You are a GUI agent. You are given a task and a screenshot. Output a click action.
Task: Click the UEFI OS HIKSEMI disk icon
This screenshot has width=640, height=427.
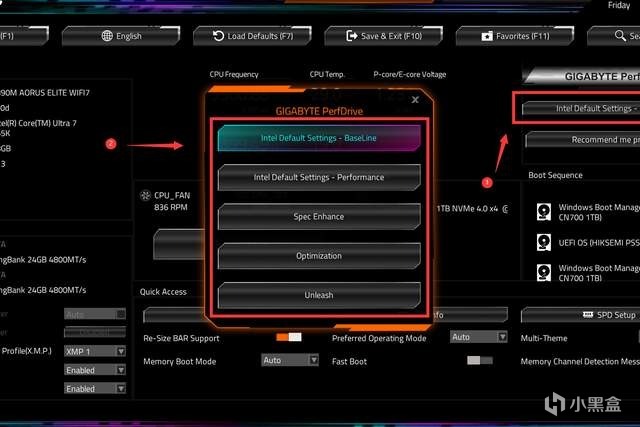(x=544, y=242)
